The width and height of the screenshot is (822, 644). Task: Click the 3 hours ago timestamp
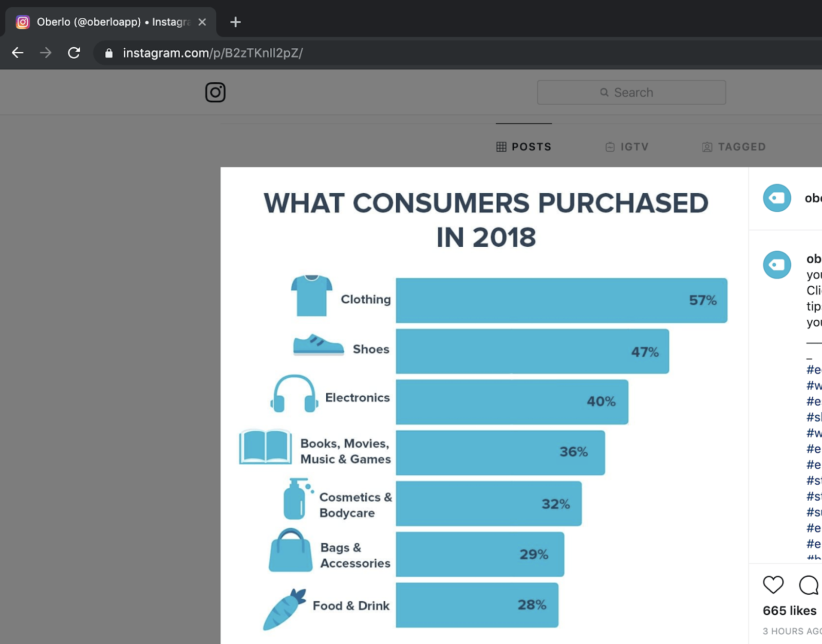(x=791, y=631)
